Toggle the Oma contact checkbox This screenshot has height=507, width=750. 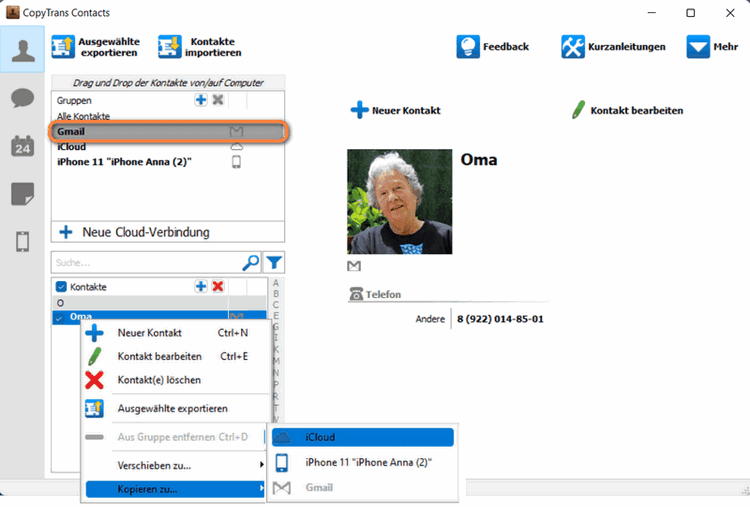tap(59, 317)
